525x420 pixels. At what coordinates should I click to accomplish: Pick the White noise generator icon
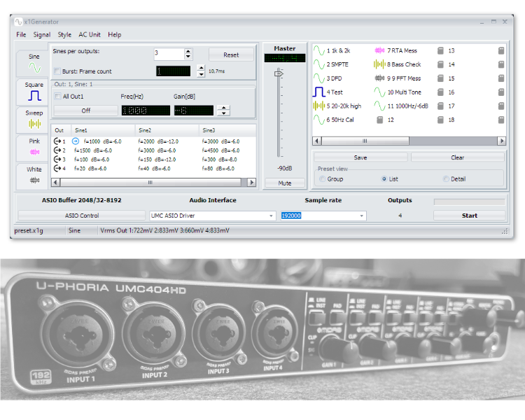click(34, 179)
